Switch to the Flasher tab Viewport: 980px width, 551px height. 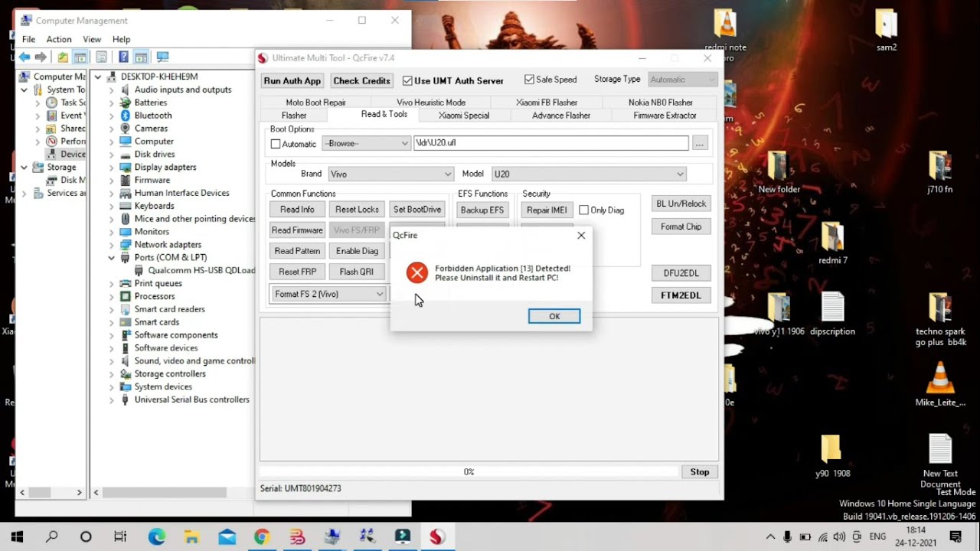(294, 116)
